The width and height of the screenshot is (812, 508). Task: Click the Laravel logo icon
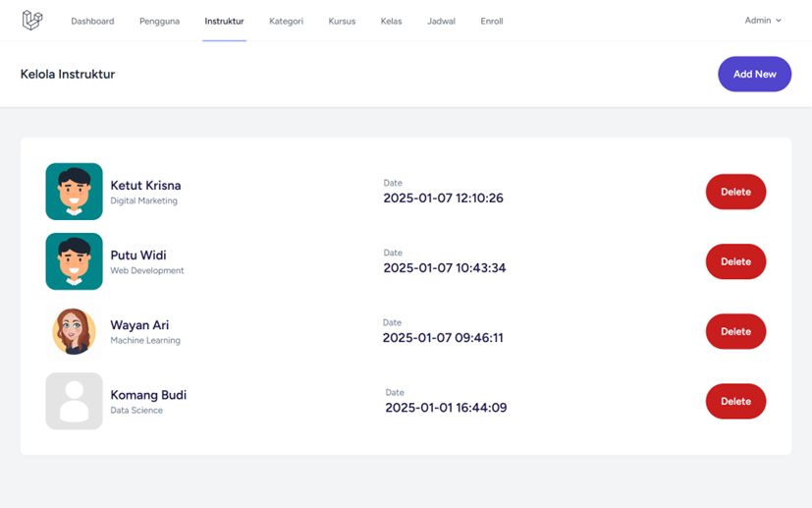(32, 21)
